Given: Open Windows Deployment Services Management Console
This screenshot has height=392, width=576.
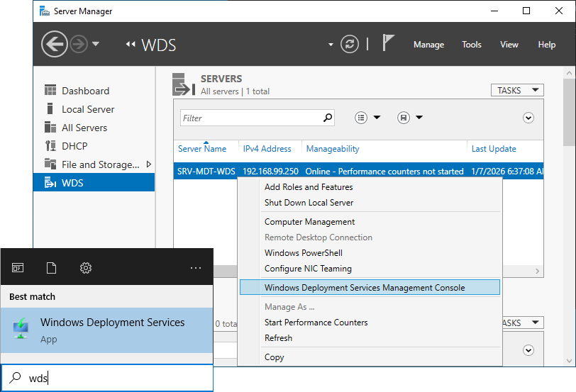Looking at the screenshot, I should click(370, 287).
